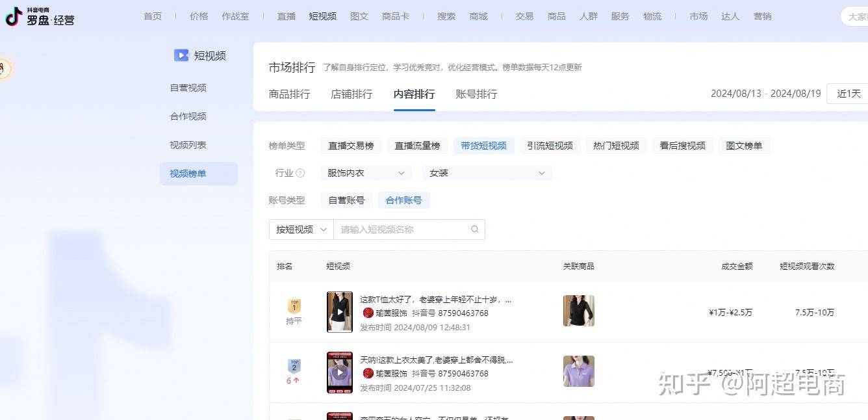This screenshot has height=420, width=868.
Task: Open the 近1天 date range selector
Action: [x=848, y=94]
